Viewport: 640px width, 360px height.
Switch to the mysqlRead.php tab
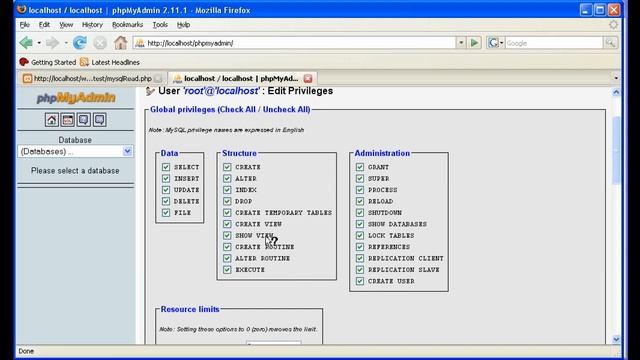pyautogui.click(x=93, y=78)
